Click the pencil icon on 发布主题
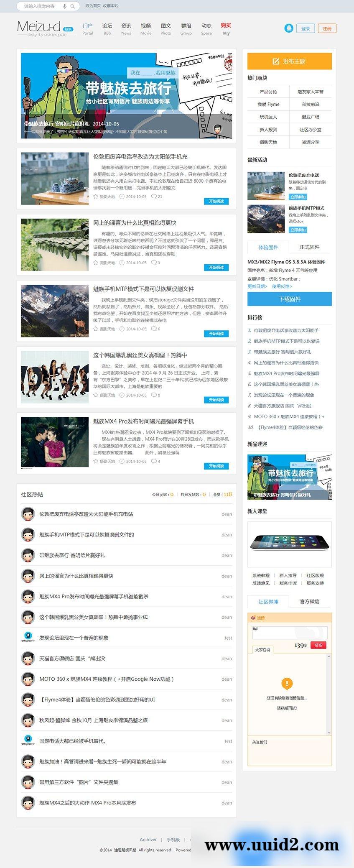Image resolution: width=354 pixels, height=868 pixels. point(276,61)
